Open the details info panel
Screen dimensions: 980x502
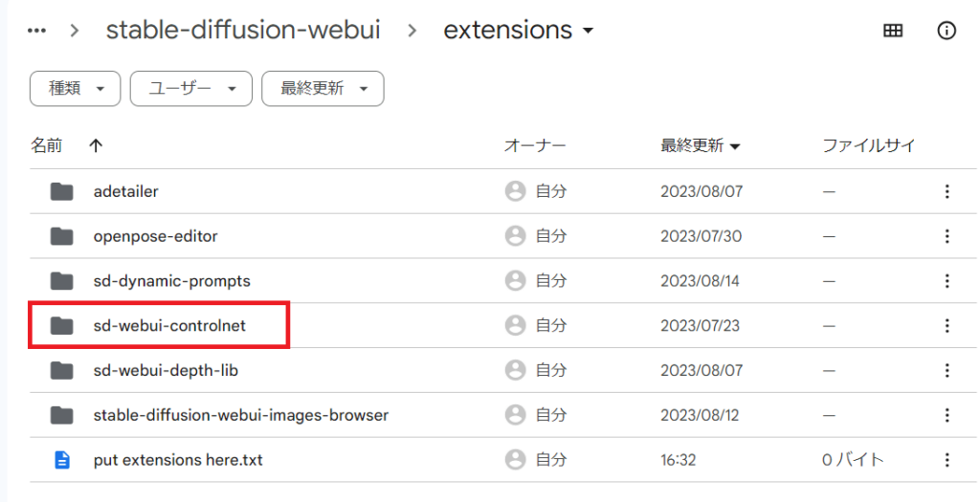coord(947,31)
